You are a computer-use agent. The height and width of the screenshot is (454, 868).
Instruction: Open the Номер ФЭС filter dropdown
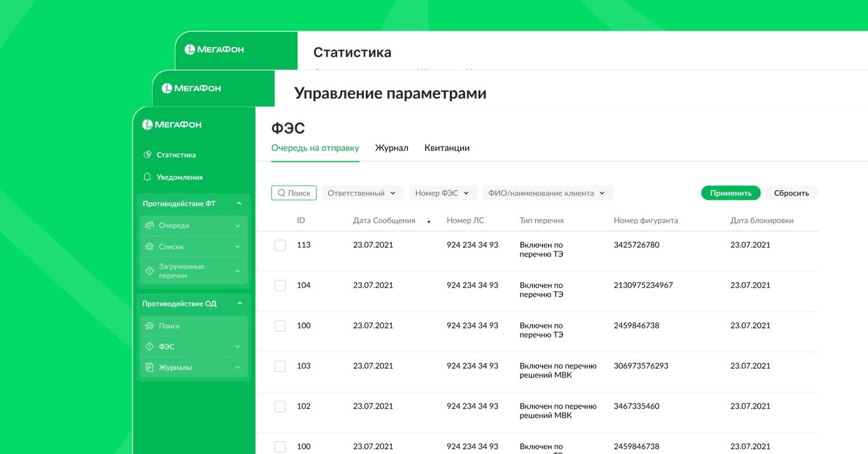(x=443, y=193)
